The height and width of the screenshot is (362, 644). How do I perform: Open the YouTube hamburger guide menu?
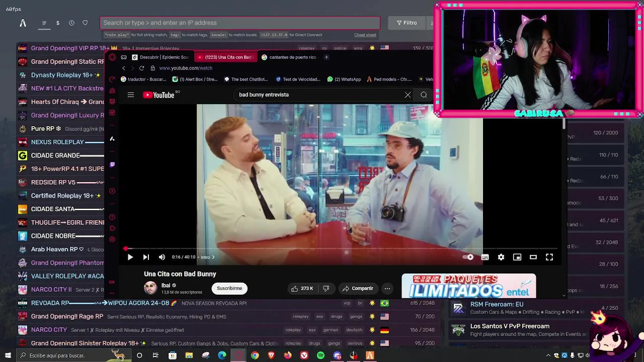pyautogui.click(x=131, y=95)
